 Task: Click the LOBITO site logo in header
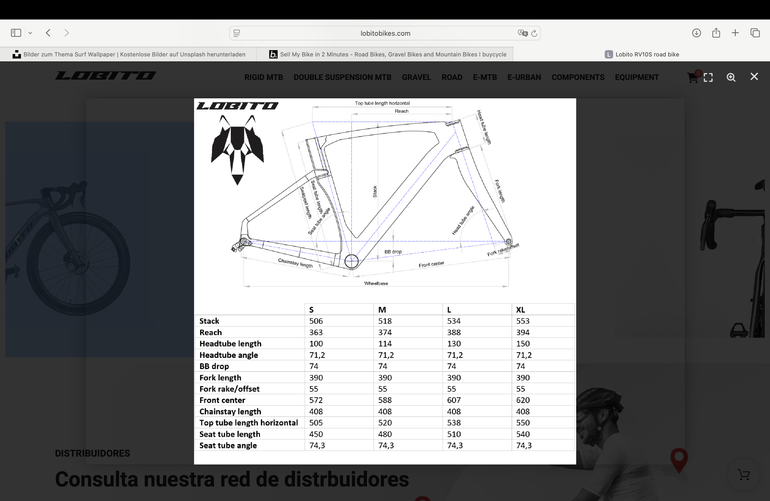(106, 76)
